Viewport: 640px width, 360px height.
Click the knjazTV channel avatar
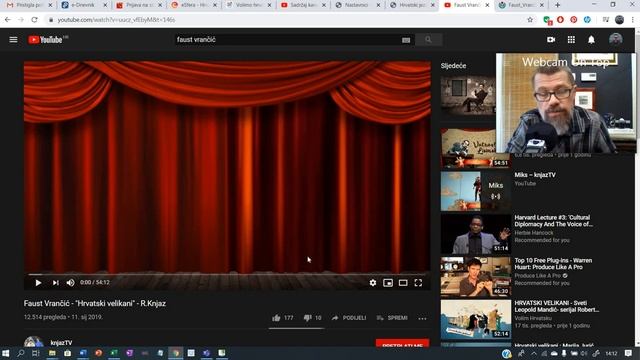tap(33, 342)
